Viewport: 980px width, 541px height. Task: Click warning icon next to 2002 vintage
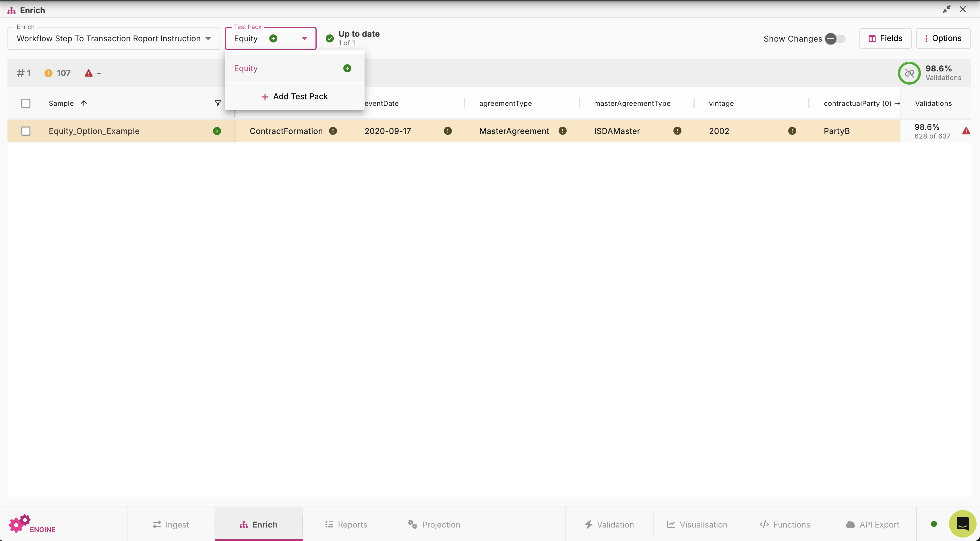[x=792, y=131]
